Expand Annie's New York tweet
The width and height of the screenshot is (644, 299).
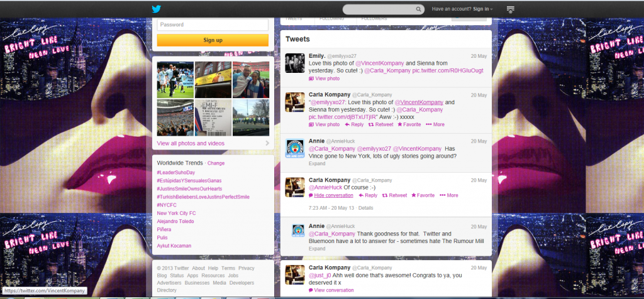pos(317,164)
